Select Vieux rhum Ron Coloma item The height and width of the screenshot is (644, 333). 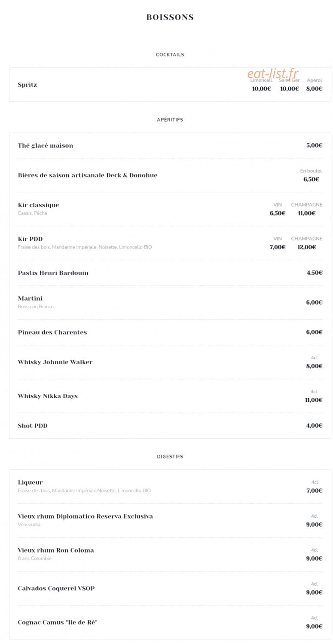tap(56, 550)
